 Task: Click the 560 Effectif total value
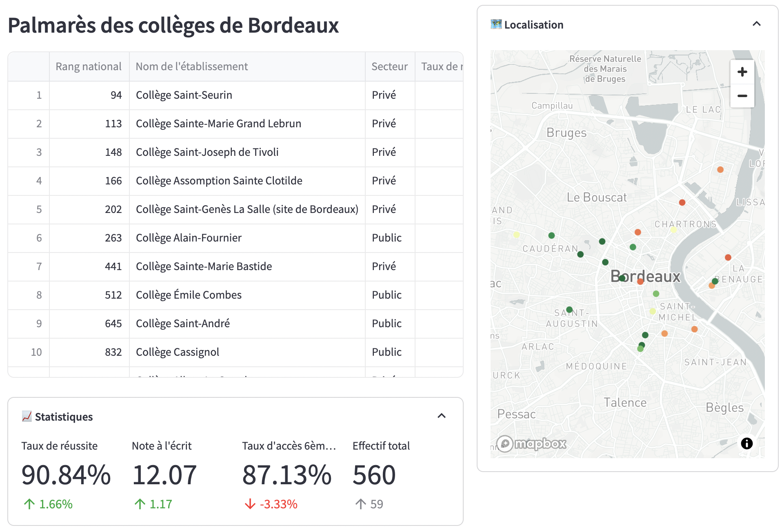pyautogui.click(x=374, y=475)
